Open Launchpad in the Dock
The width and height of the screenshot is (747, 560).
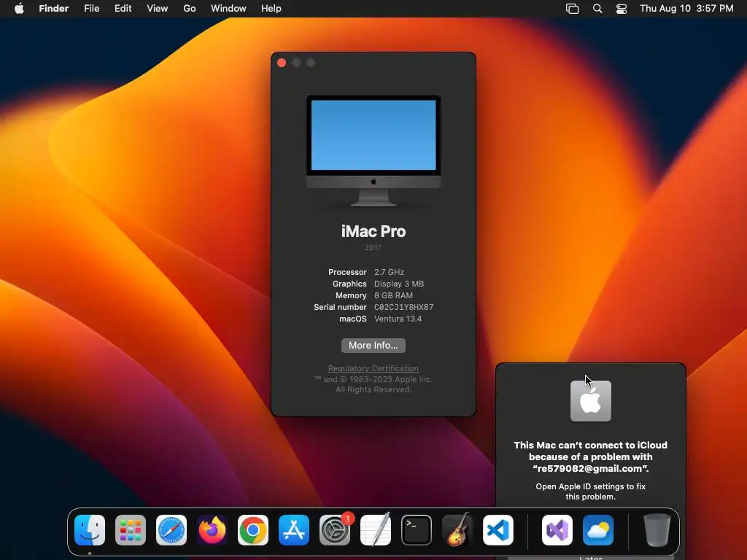click(x=131, y=530)
